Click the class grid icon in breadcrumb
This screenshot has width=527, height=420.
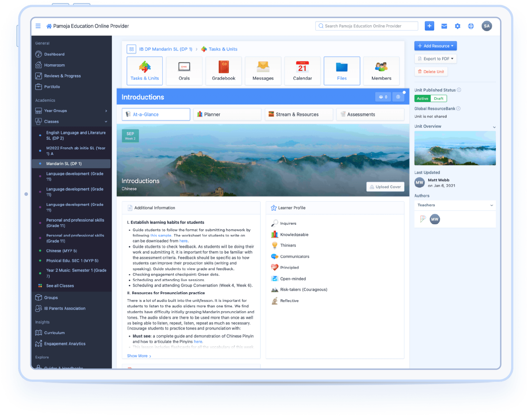click(131, 49)
